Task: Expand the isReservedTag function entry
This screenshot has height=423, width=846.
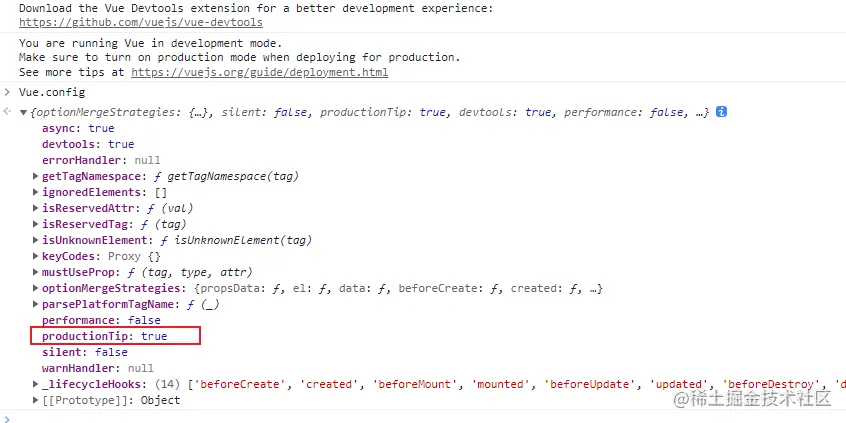Action: pyautogui.click(x=36, y=224)
